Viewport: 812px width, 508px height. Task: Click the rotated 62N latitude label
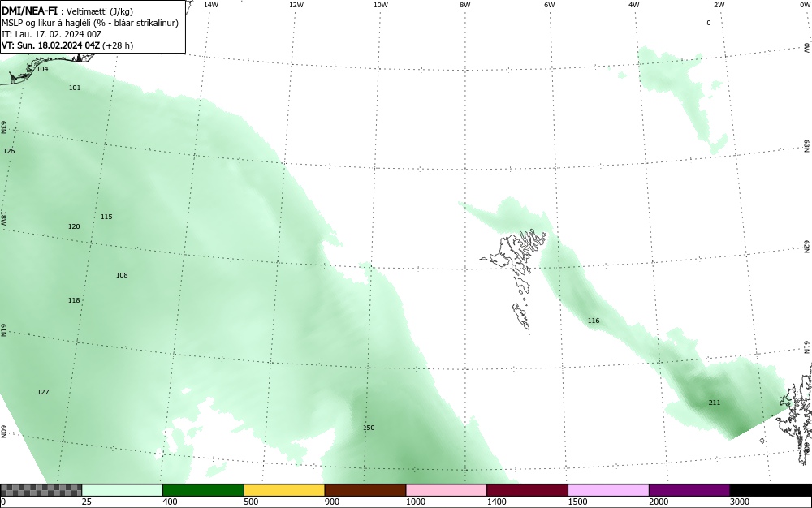pyautogui.click(x=807, y=246)
